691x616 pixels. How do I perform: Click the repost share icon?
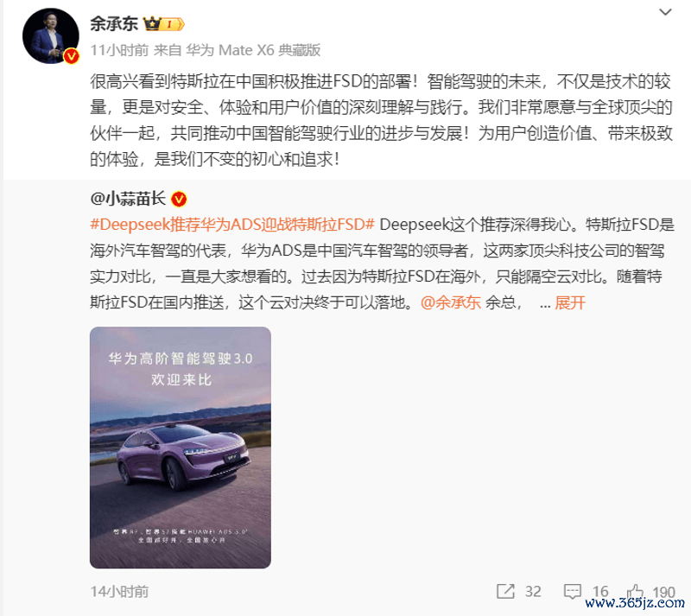(x=505, y=591)
